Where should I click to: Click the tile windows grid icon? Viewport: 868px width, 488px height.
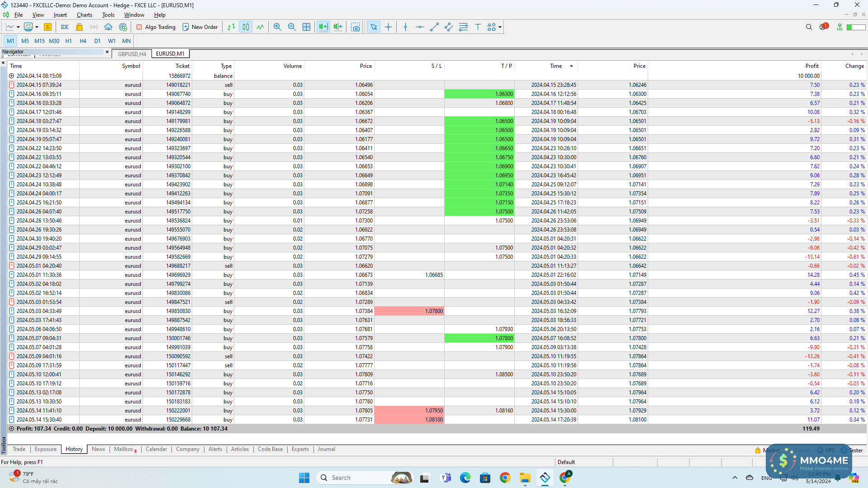click(x=306, y=27)
